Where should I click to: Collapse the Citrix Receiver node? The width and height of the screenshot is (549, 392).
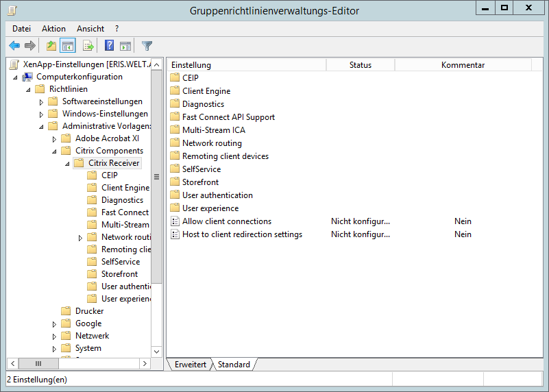point(67,164)
